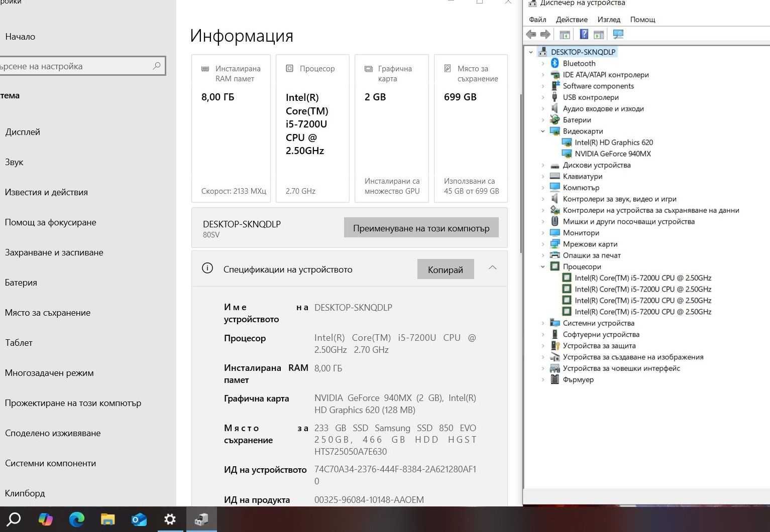This screenshot has width=770, height=532.
Task: Collapse the Процесори category
Action: tap(543, 267)
